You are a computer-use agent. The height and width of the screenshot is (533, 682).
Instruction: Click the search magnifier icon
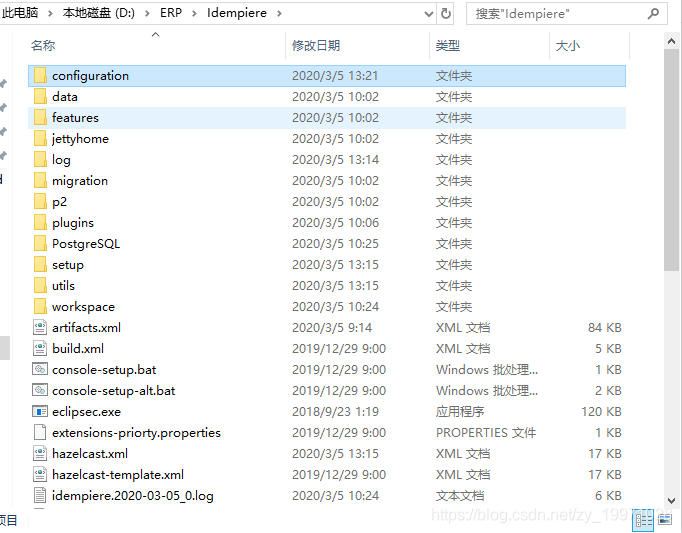click(653, 13)
